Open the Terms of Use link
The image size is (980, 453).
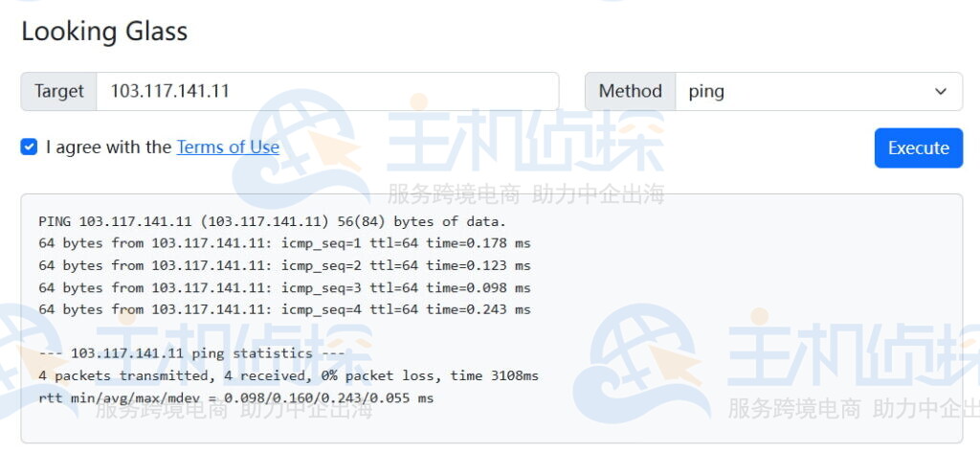[x=228, y=147]
